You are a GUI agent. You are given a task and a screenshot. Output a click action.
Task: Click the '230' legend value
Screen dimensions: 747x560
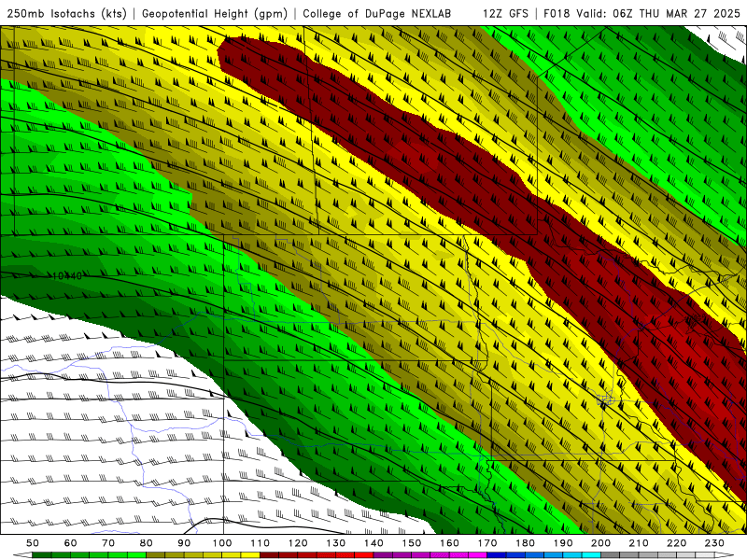point(714,543)
